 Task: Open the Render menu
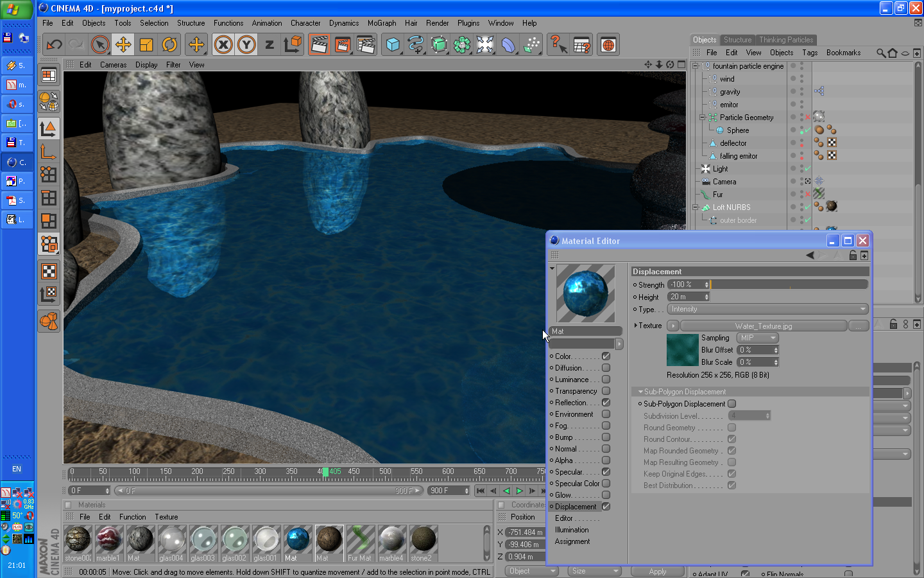point(437,23)
